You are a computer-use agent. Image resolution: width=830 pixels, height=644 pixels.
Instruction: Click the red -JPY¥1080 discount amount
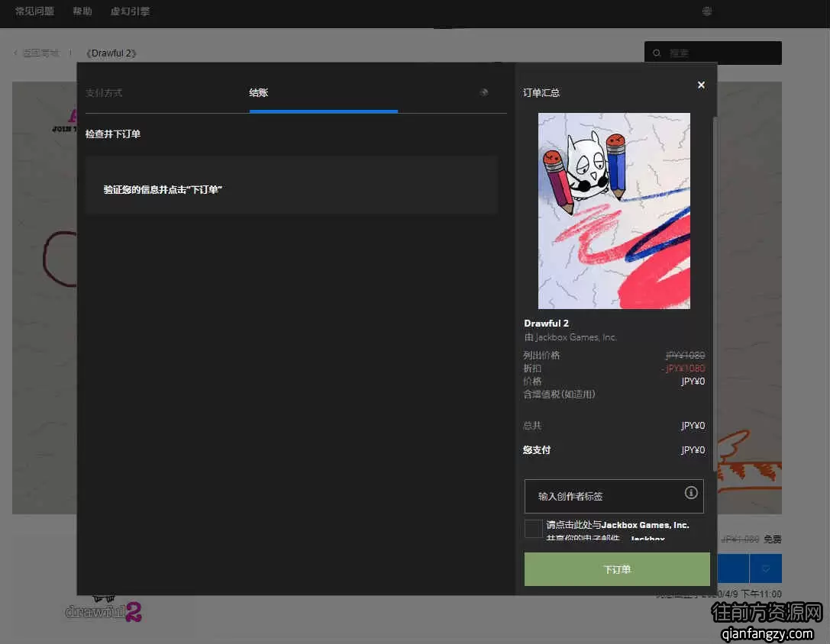pos(683,369)
